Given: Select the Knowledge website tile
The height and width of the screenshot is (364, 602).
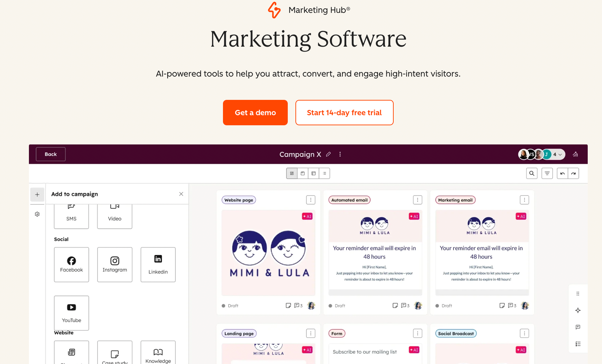Looking at the screenshot, I should point(158,353).
